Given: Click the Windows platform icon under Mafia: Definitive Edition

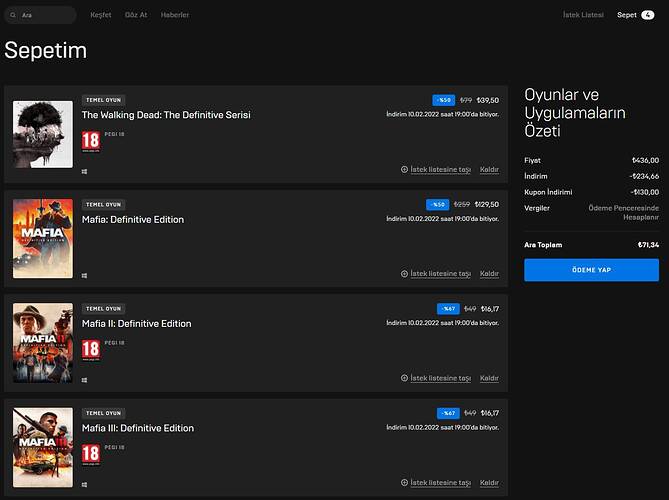Looking at the screenshot, I should [84, 276].
